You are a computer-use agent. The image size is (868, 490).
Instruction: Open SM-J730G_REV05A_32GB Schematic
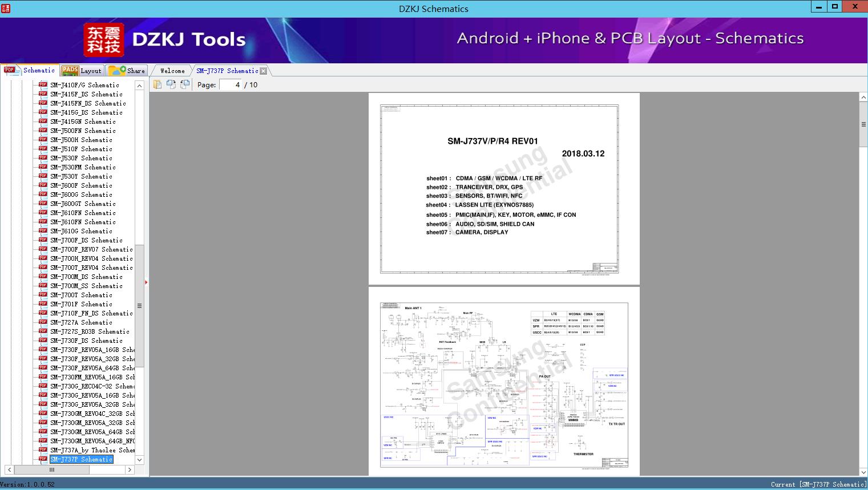(92, 404)
